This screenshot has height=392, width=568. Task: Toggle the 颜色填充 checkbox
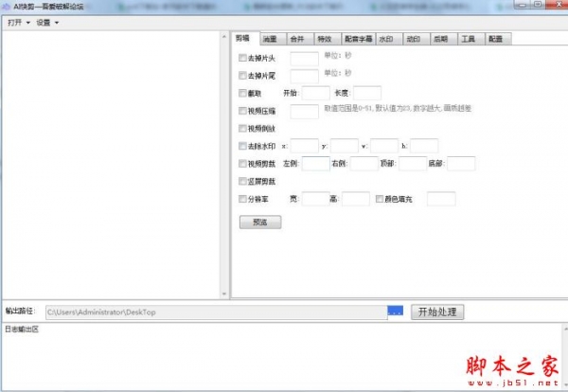coord(380,199)
